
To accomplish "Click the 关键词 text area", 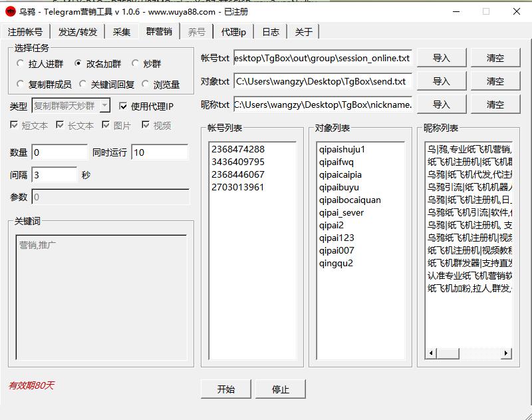I will (x=101, y=297).
